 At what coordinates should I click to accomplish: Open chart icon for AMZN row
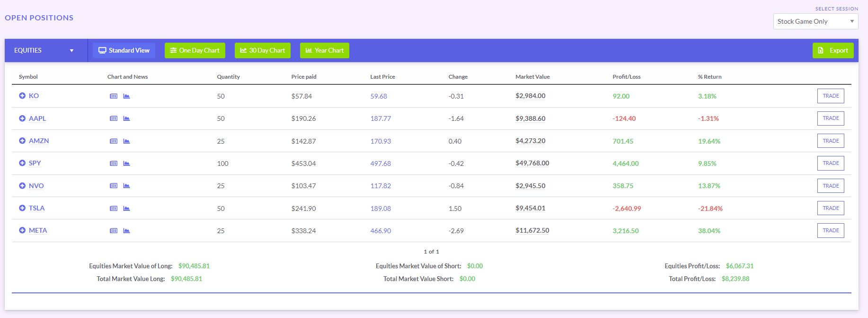pyautogui.click(x=126, y=141)
